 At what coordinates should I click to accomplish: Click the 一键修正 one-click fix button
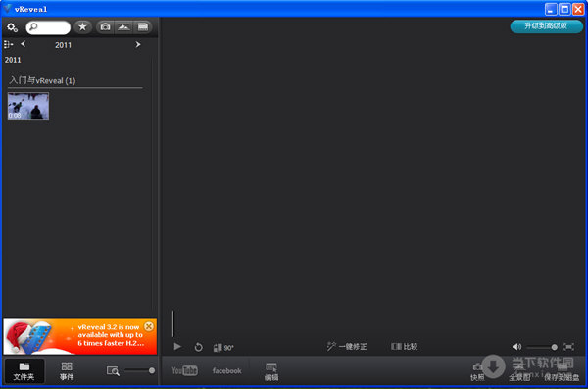point(347,347)
